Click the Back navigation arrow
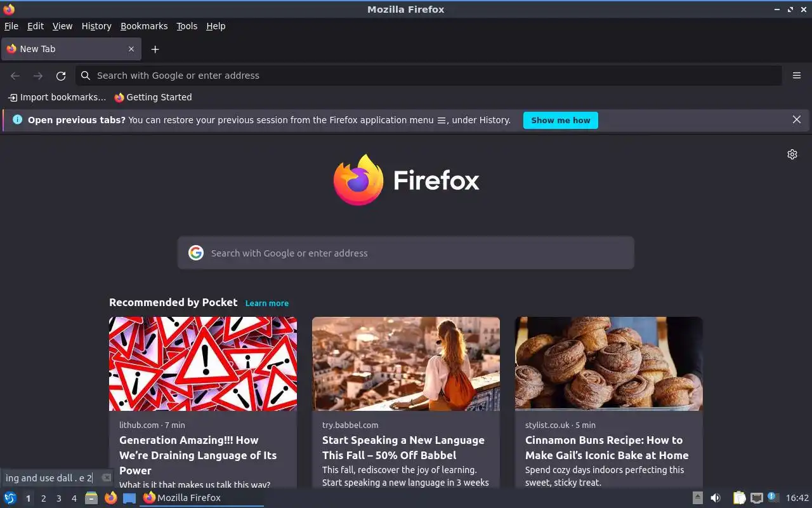 [x=15, y=76]
